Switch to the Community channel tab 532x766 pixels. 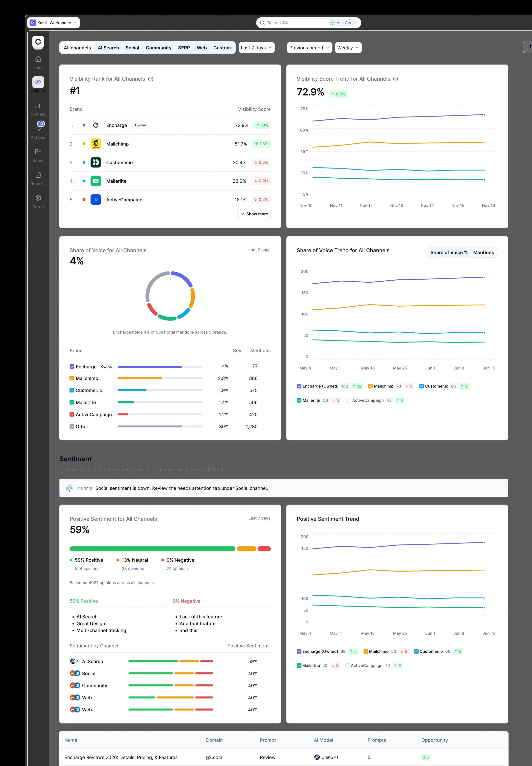click(158, 48)
